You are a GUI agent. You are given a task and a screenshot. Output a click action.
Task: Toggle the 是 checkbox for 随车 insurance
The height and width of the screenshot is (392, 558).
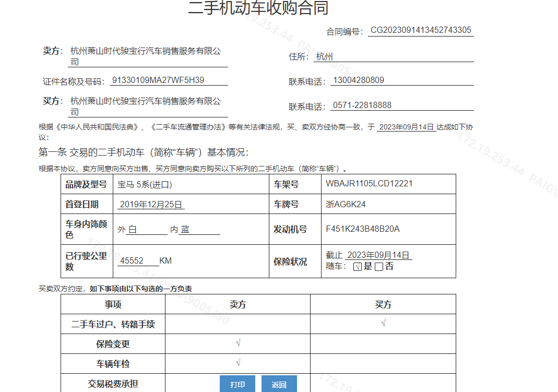358,267
